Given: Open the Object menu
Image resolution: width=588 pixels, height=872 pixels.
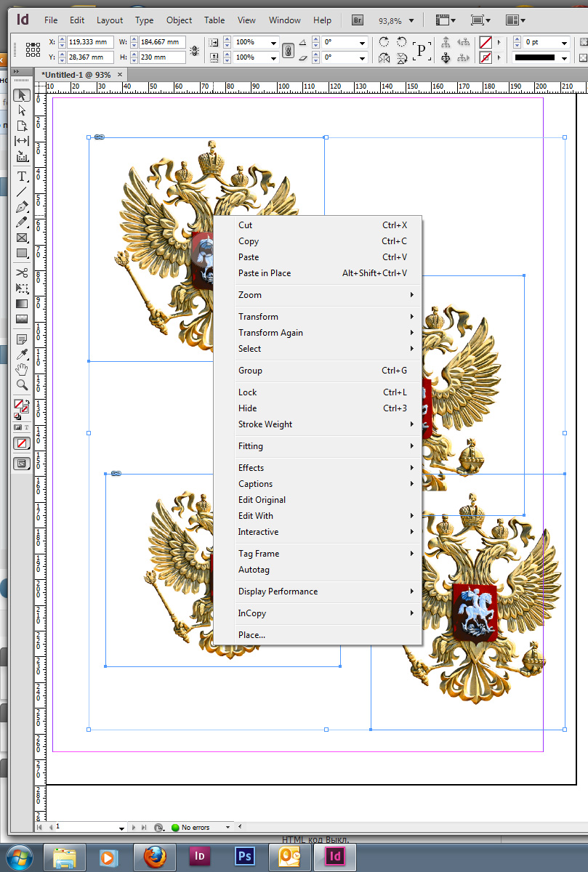Looking at the screenshot, I should pyautogui.click(x=179, y=20).
